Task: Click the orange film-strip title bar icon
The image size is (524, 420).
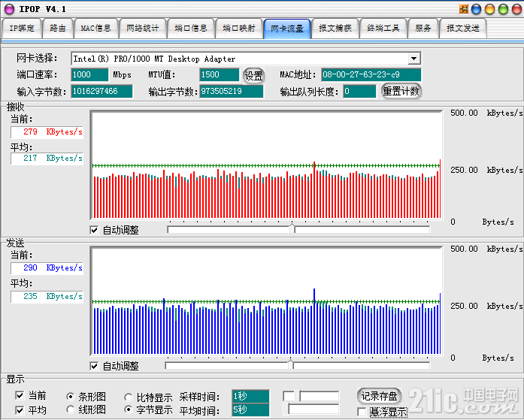Action: pos(464,9)
